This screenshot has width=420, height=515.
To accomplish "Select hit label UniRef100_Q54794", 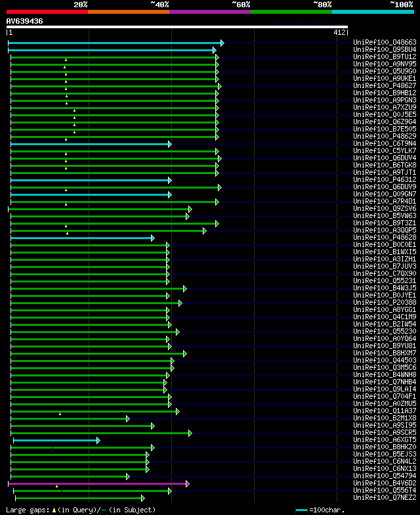I will coord(385,476).
